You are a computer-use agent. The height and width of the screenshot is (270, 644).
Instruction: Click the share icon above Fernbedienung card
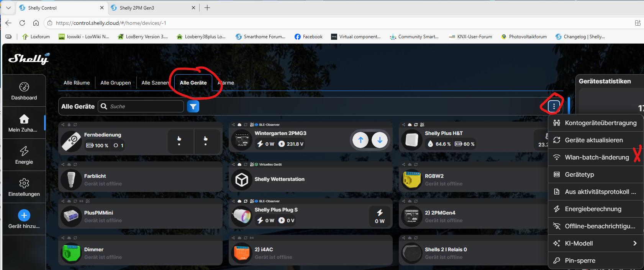[x=63, y=125]
